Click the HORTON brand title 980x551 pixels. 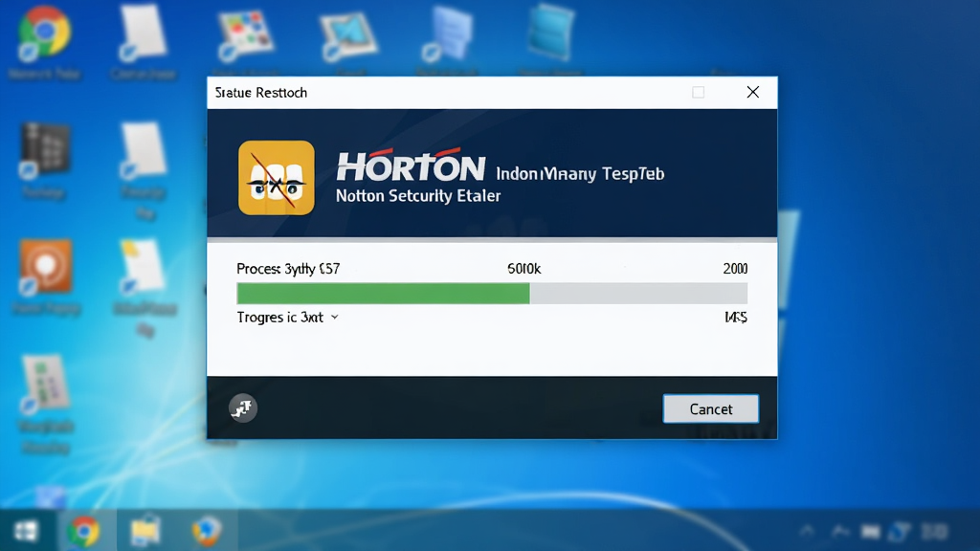[411, 165]
